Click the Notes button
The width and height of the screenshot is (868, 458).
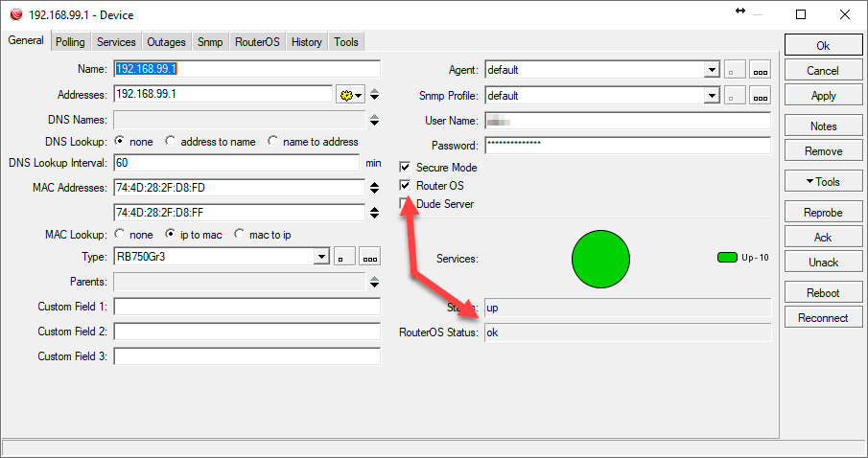823,126
